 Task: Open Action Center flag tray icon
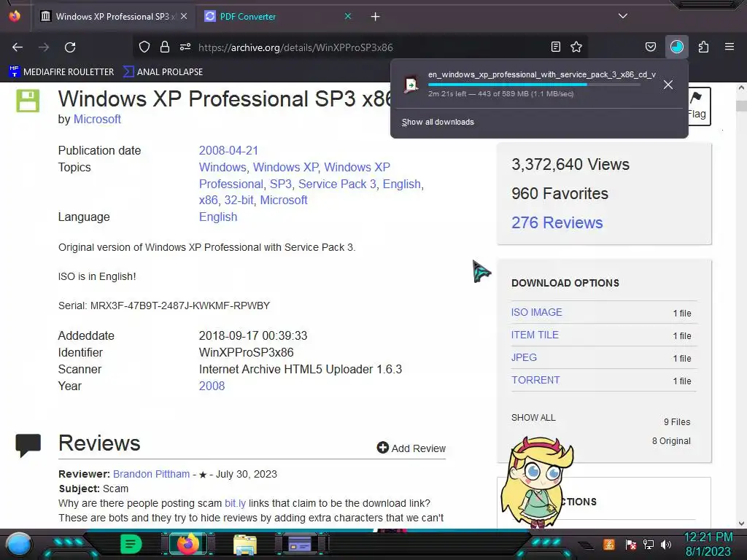[x=631, y=544]
